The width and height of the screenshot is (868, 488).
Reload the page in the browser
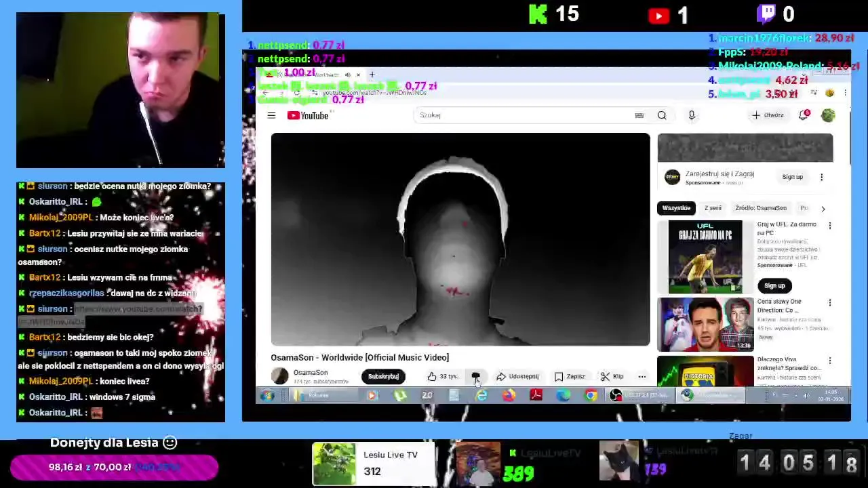point(296,93)
